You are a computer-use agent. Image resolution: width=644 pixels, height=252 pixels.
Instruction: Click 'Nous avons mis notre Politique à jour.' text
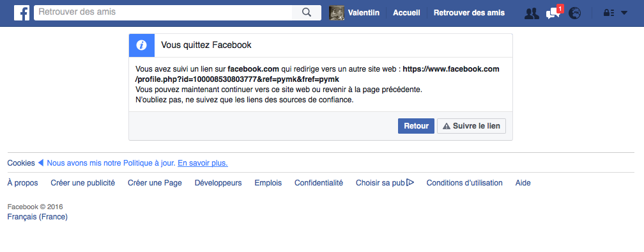pyautogui.click(x=111, y=163)
